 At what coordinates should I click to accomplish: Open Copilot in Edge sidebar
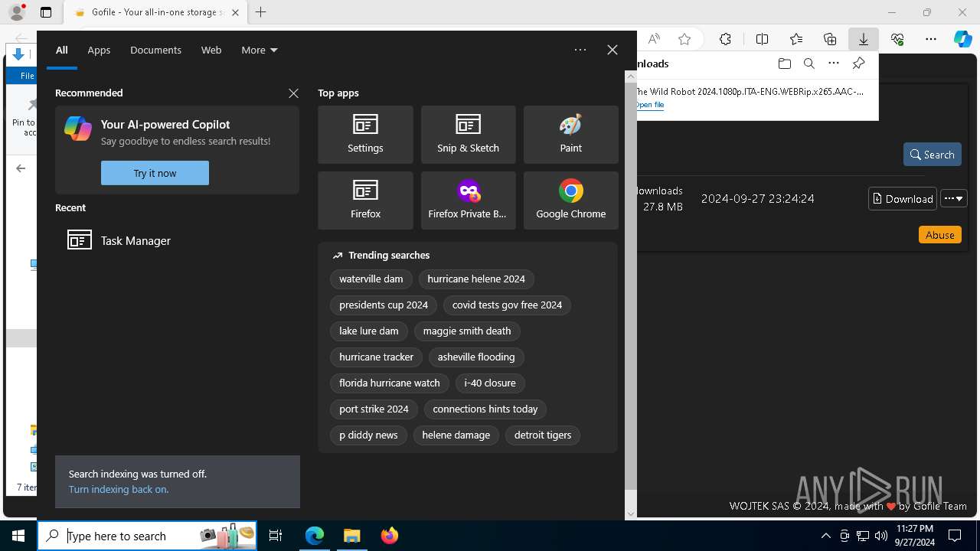point(963,39)
